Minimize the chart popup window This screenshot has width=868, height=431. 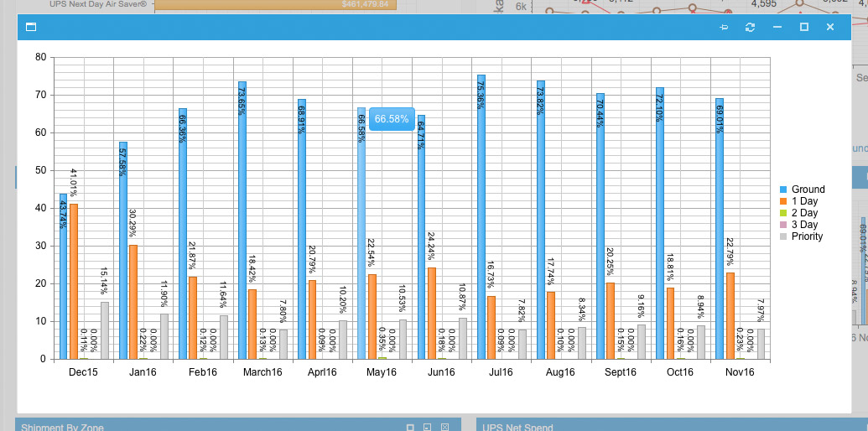pyautogui.click(x=777, y=28)
